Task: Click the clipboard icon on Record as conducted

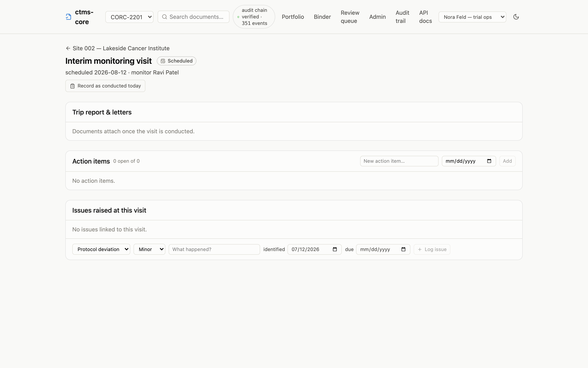Action: (72, 86)
